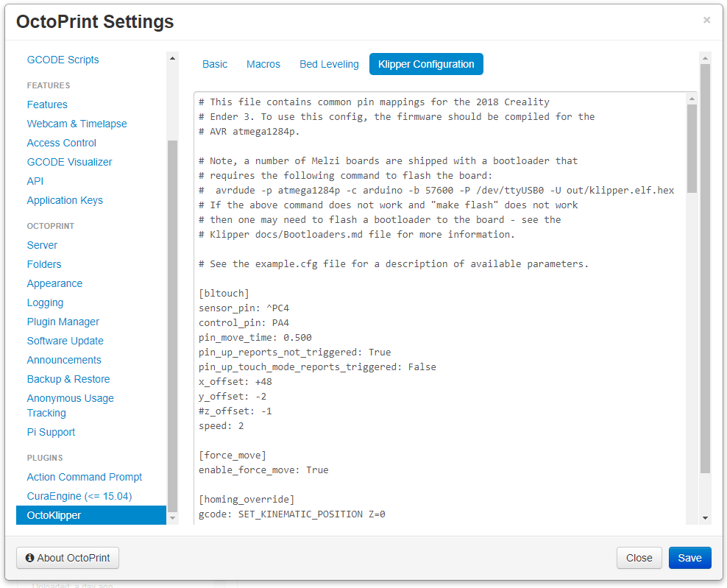
Task: Click the avrdude command comment line
Action: tap(436, 191)
